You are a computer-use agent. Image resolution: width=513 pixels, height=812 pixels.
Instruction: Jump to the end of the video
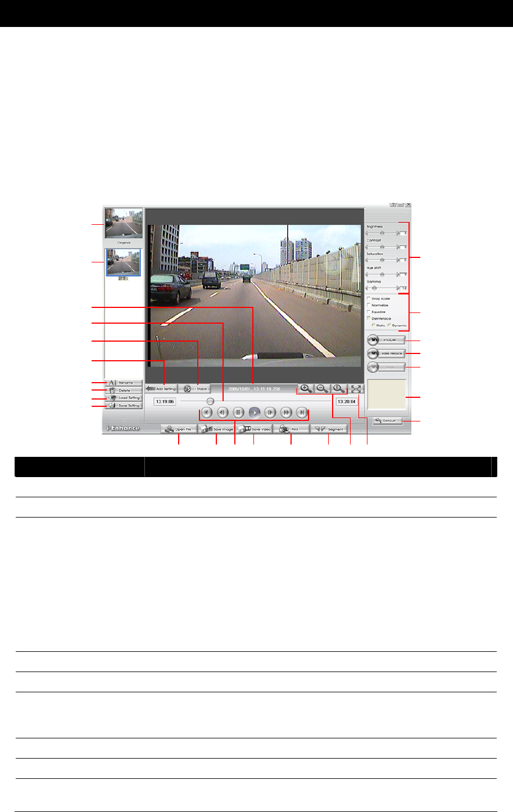[x=302, y=412]
